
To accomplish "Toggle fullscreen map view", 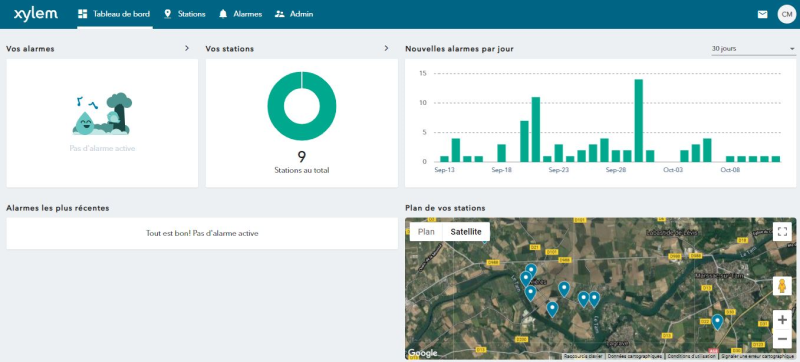I will pyautogui.click(x=782, y=232).
